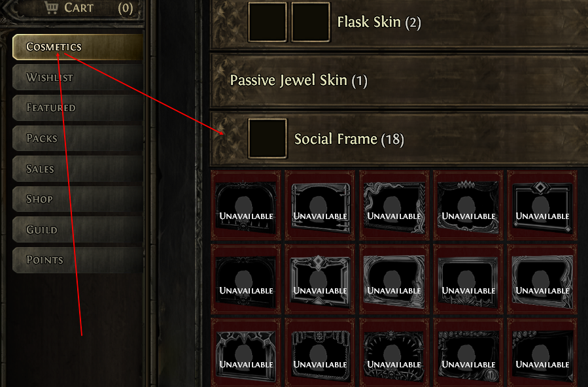Expand the Passive Jewel Skin (1) category
This screenshot has width=588, height=387.
[x=399, y=80]
